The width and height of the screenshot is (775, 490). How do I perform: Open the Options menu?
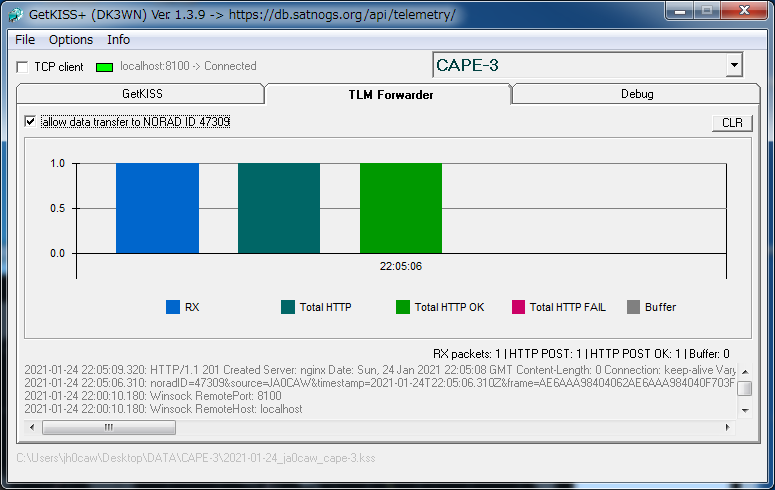click(x=71, y=40)
